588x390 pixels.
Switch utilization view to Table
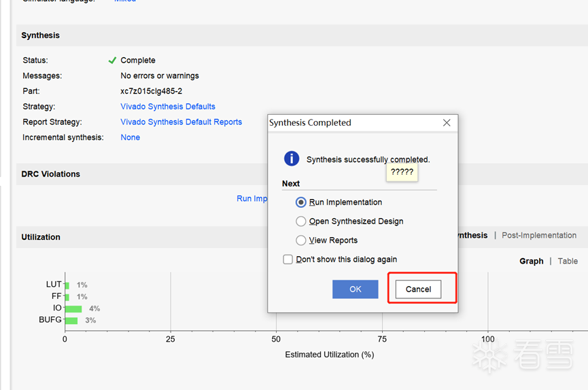[568, 261]
